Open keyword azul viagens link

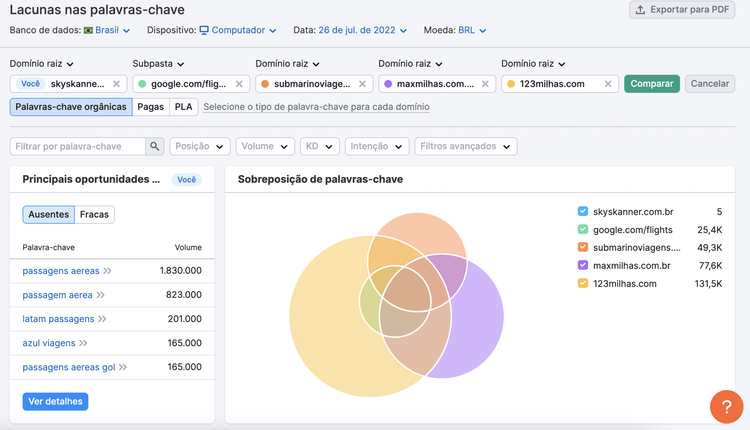49,343
